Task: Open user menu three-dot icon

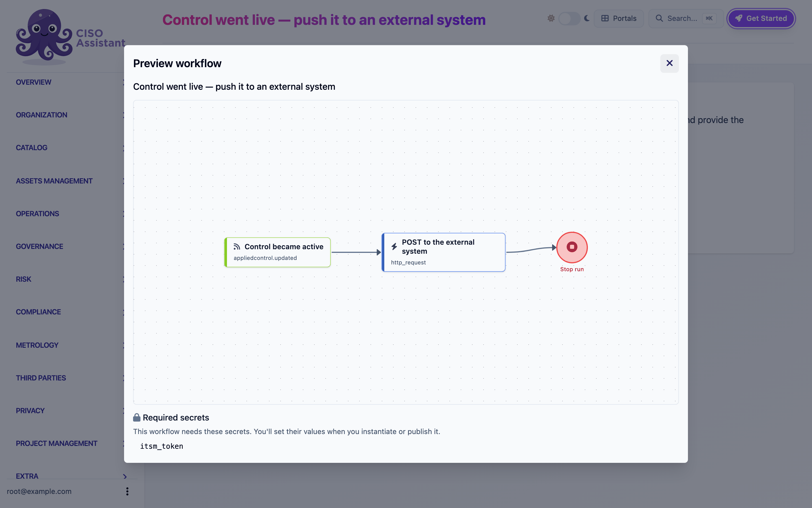Action: [127, 491]
